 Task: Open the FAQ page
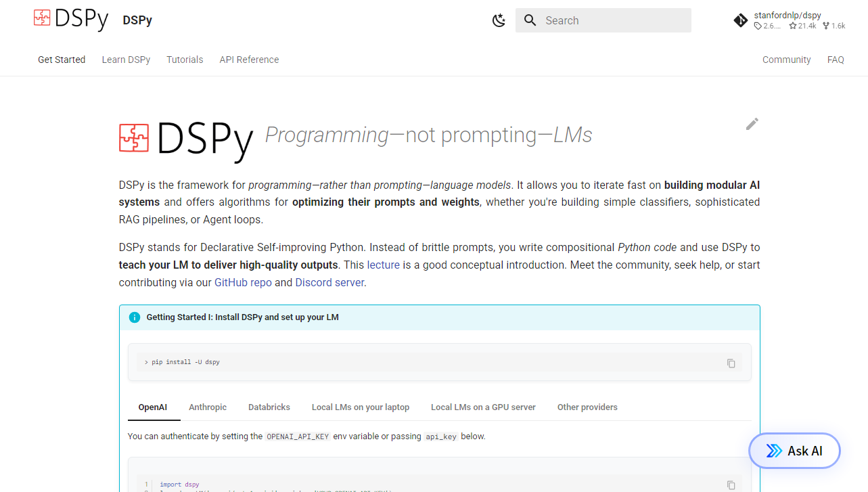click(836, 60)
